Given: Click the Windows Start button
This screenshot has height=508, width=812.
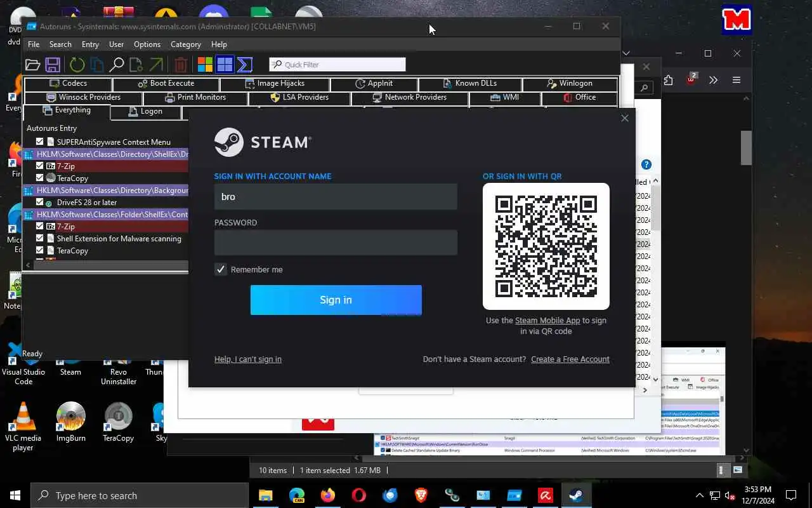Looking at the screenshot, I should [x=15, y=495].
